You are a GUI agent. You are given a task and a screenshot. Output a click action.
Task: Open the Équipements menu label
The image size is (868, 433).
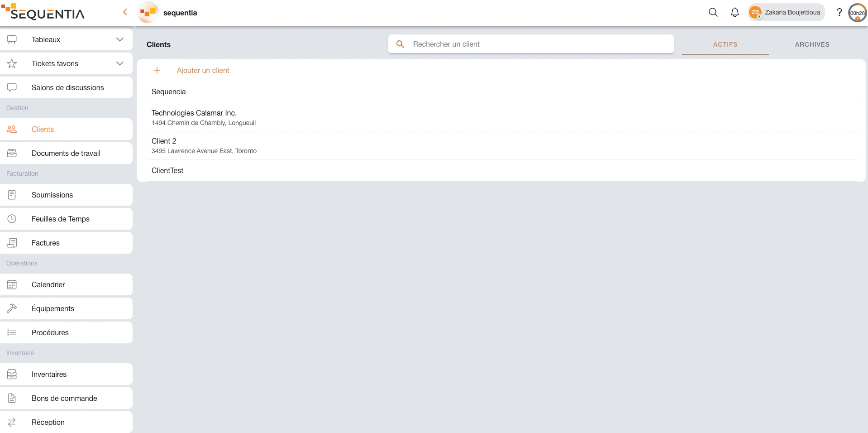coord(53,308)
